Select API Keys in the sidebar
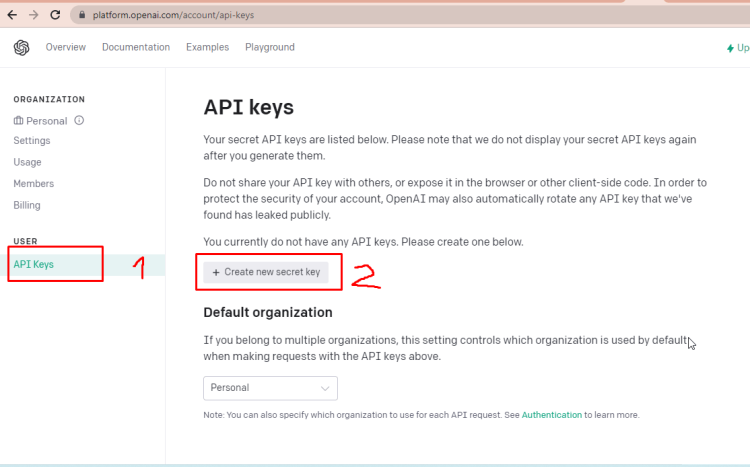Image resolution: width=750 pixels, height=467 pixels. (34, 265)
